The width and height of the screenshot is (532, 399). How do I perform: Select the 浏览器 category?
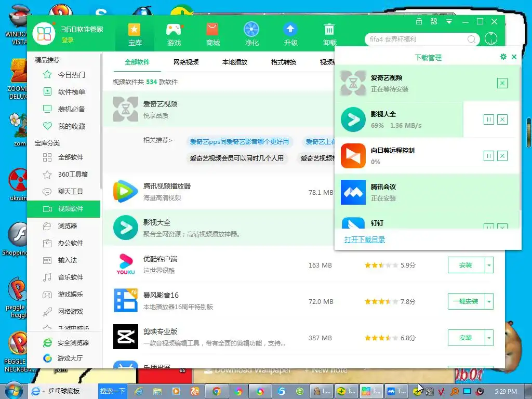64,225
